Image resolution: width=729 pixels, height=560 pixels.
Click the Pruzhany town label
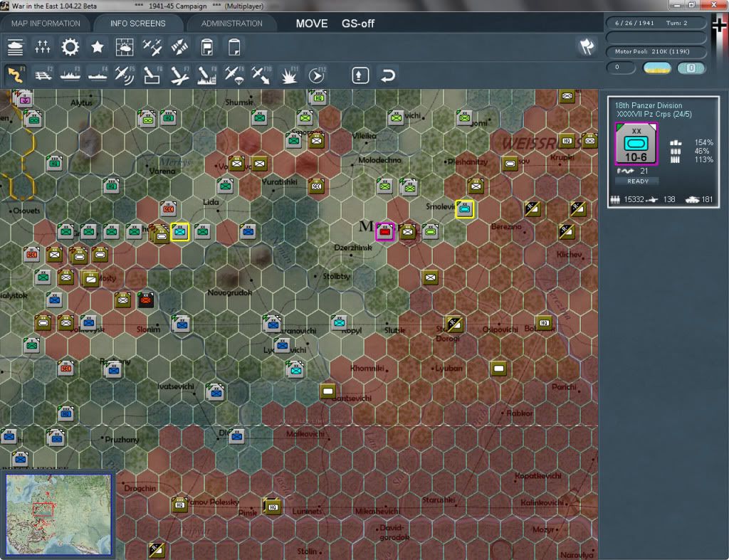point(122,440)
